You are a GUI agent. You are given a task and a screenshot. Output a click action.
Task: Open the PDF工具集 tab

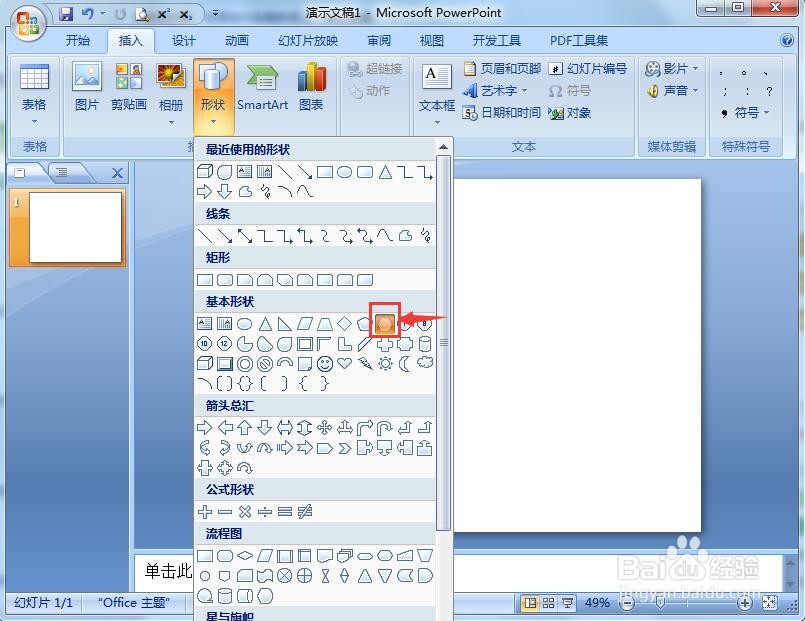579,41
